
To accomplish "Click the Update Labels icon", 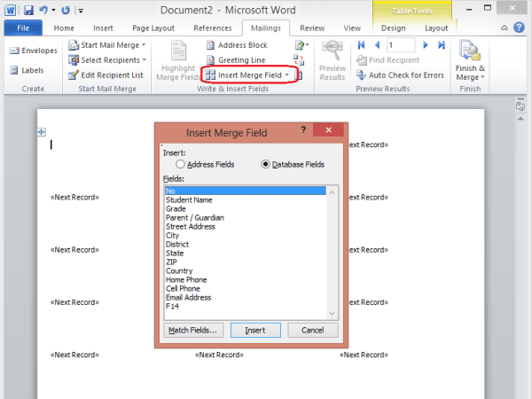I will click(300, 75).
